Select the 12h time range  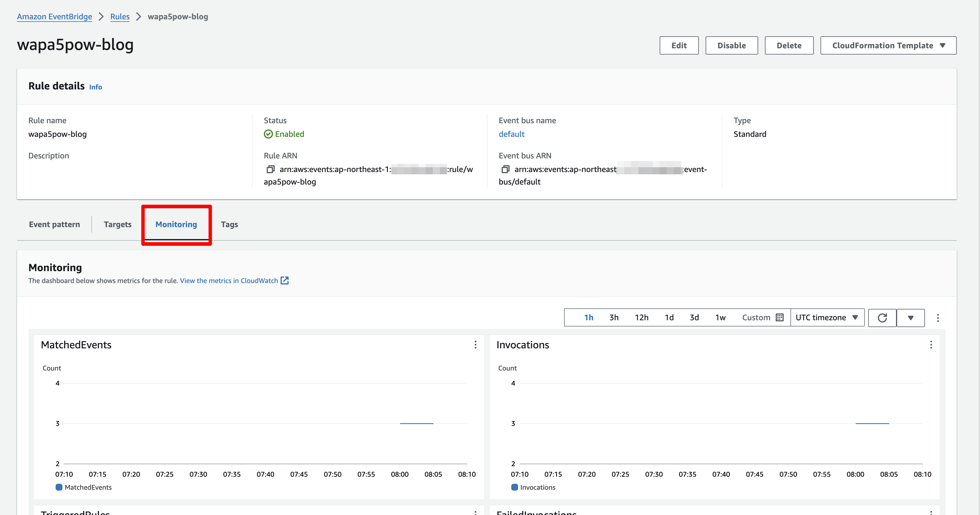point(642,317)
